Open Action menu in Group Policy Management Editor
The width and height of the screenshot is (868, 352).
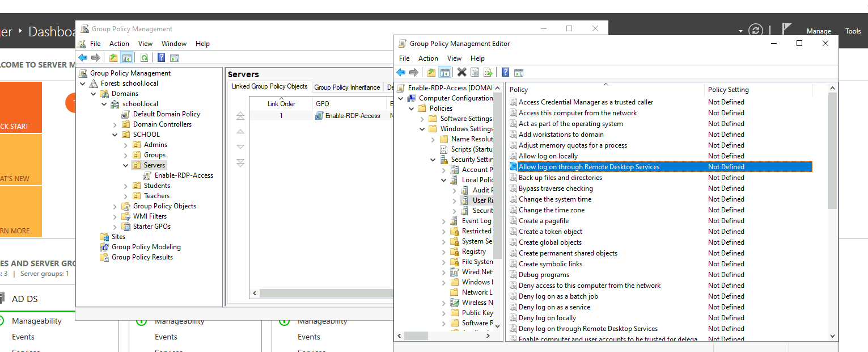428,58
